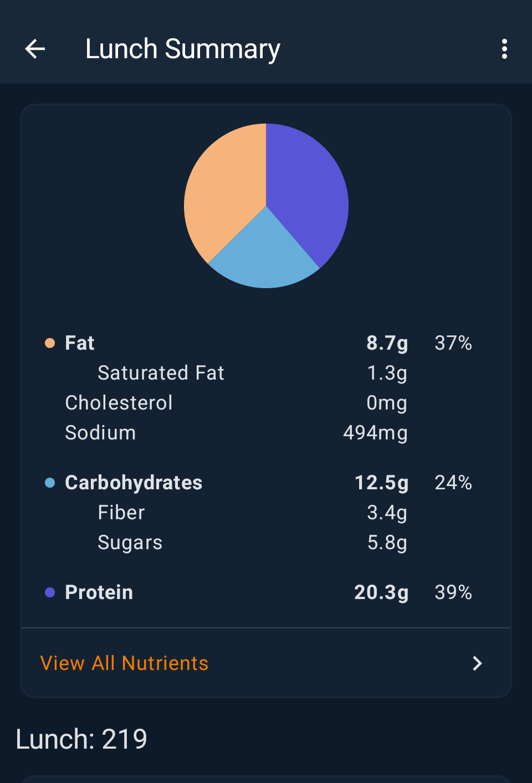Screen dimensions: 532x783
Task: Tap the Sugars row label
Action: 130,543
